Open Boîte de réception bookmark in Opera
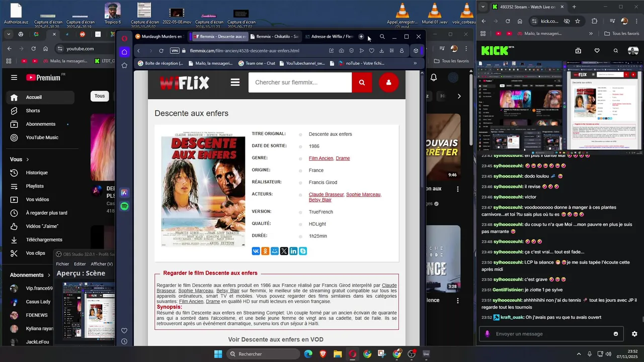Screen dimensions: 644x362 (159, 63)
